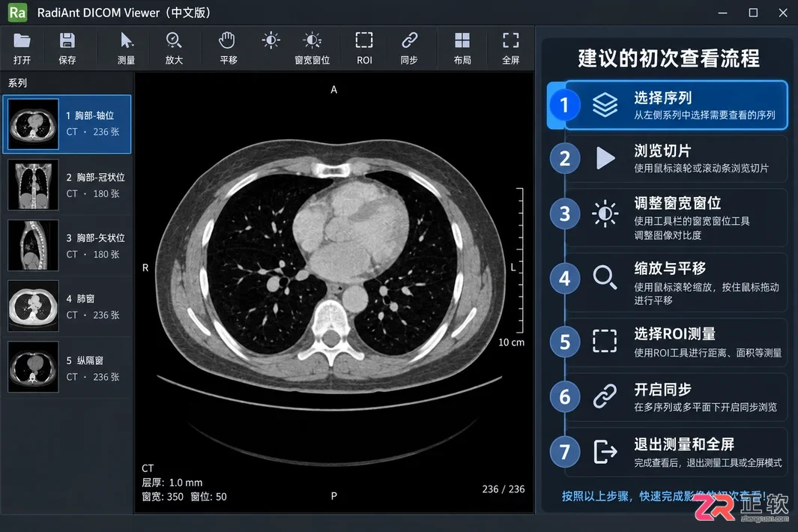This screenshot has width=798, height=532.
Task: Enable 同步 link synchronization tool
Action: [x=409, y=40]
